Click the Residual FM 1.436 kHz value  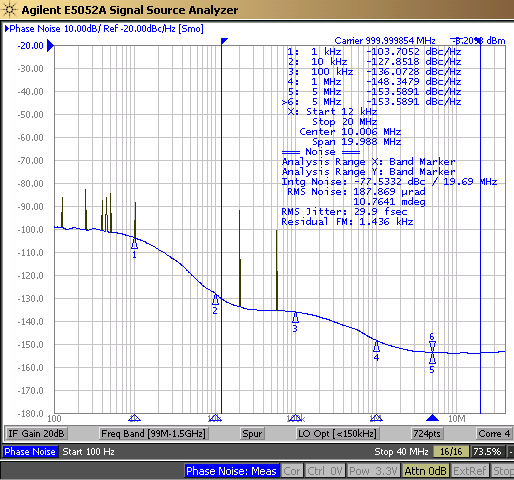click(x=386, y=222)
